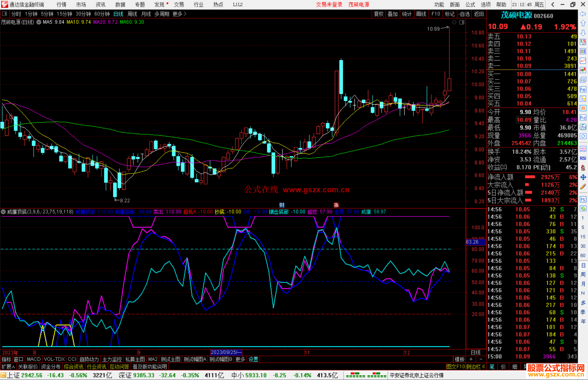Toggle the panel icon left of 分时

click(5, 14)
